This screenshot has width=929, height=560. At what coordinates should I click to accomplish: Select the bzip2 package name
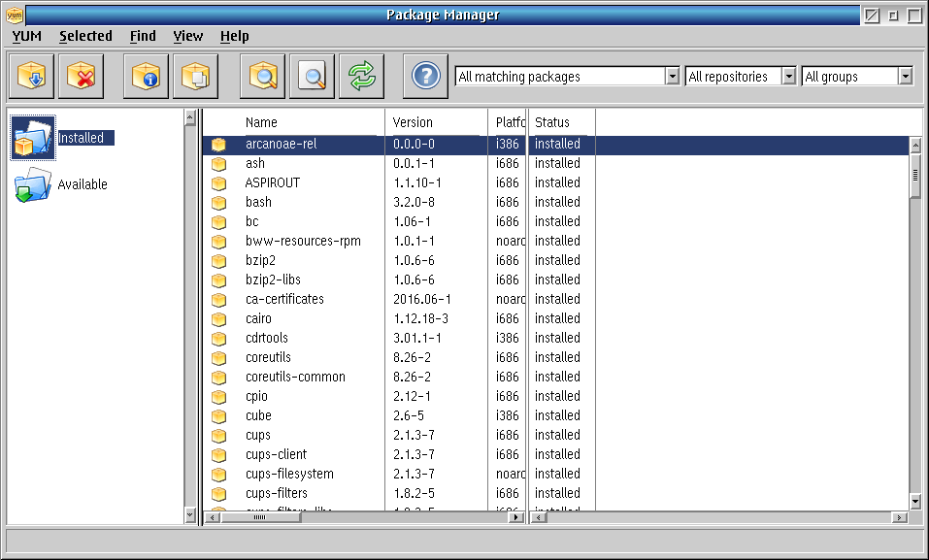pyautogui.click(x=261, y=261)
